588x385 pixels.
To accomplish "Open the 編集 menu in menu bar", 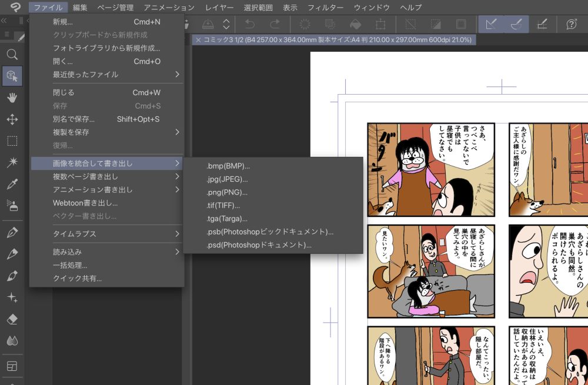I will pyautogui.click(x=80, y=8).
